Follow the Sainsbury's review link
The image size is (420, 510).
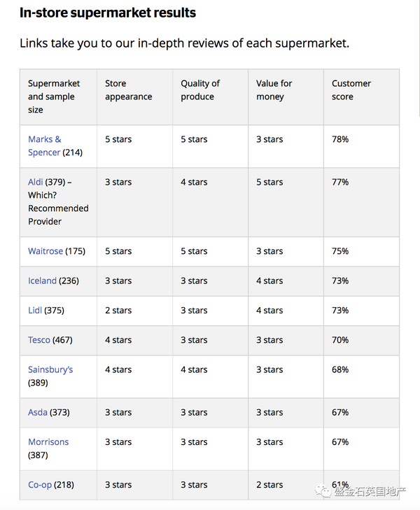[50, 369]
